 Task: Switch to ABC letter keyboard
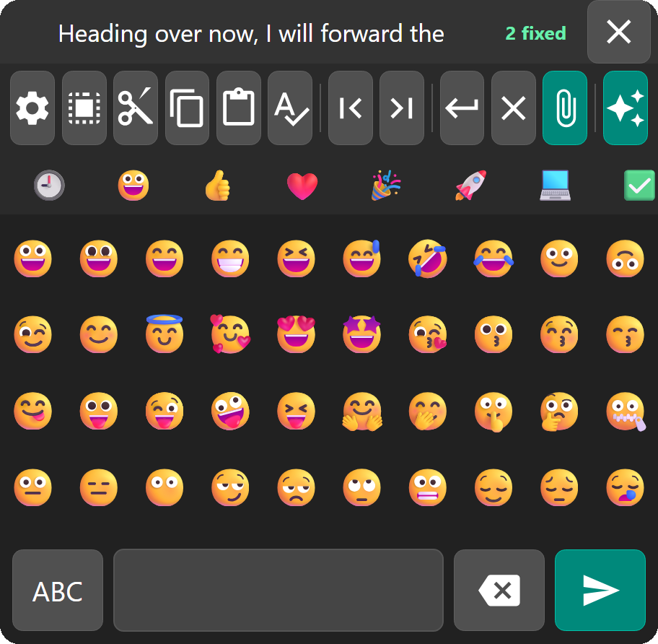(x=58, y=590)
